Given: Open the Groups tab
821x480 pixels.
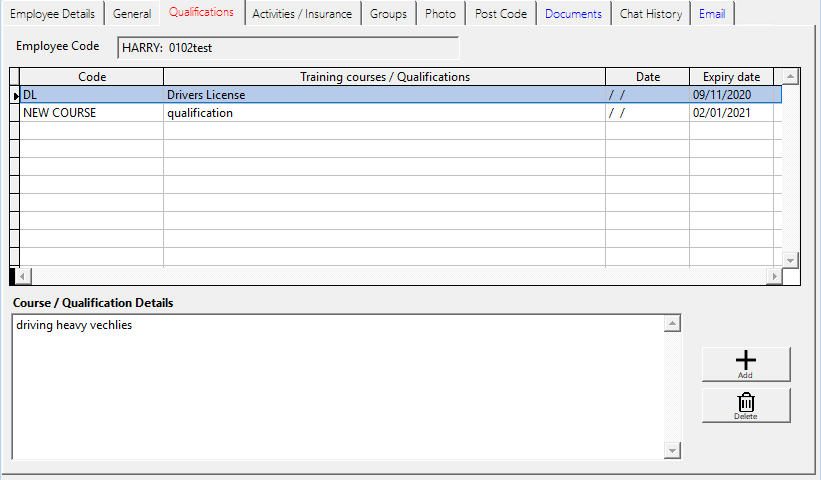Looking at the screenshot, I should click(x=387, y=14).
